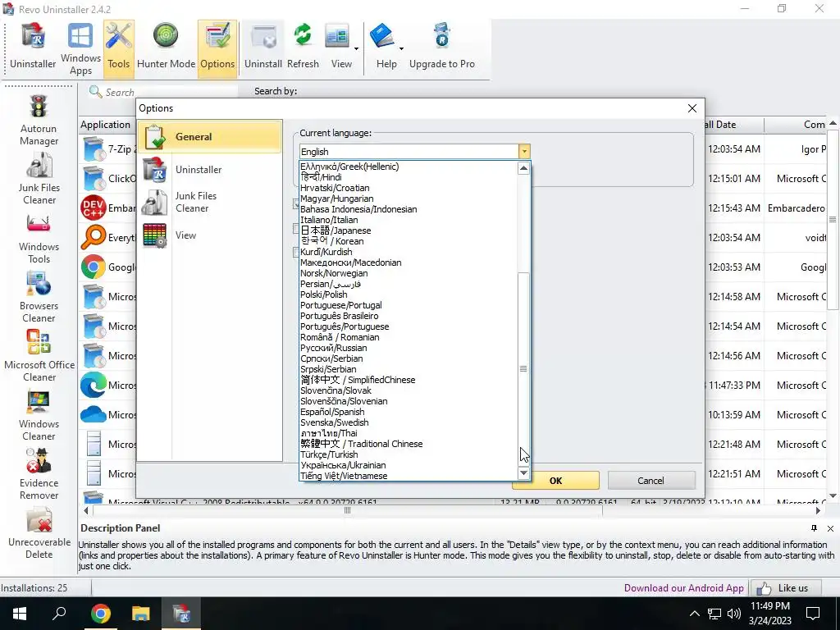Open Windows Tools in sidebar
The height and width of the screenshot is (630, 840).
click(39, 239)
